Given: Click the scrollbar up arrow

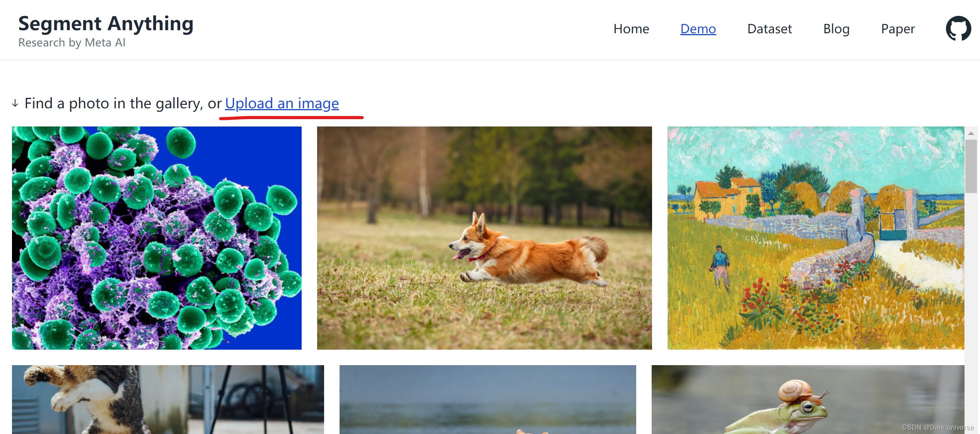Looking at the screenshot, I should coord(971,133).
